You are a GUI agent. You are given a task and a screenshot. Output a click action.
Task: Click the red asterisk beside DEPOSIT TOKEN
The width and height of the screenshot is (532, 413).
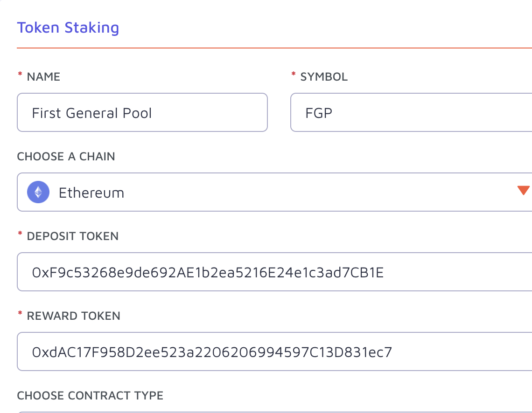20,234
